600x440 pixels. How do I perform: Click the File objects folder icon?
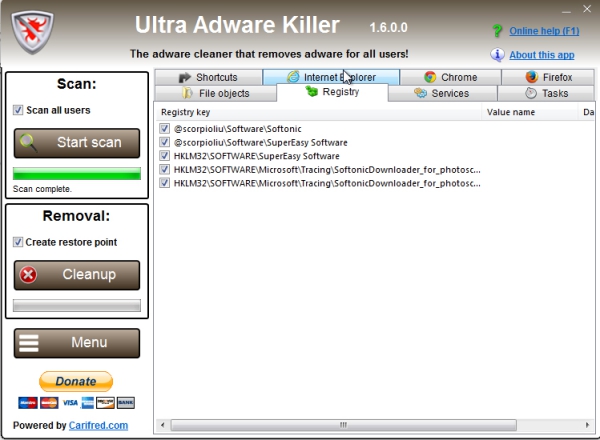[x=187, y=93]
